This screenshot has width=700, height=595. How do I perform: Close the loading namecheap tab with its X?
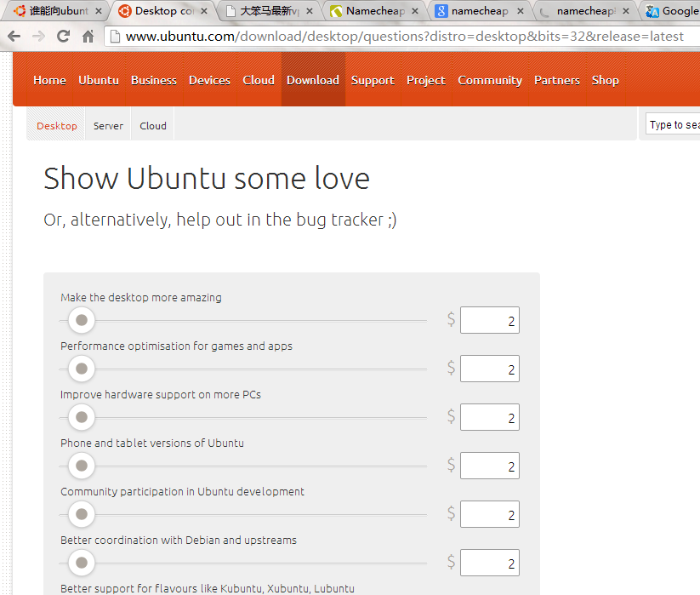coord(626,11)
